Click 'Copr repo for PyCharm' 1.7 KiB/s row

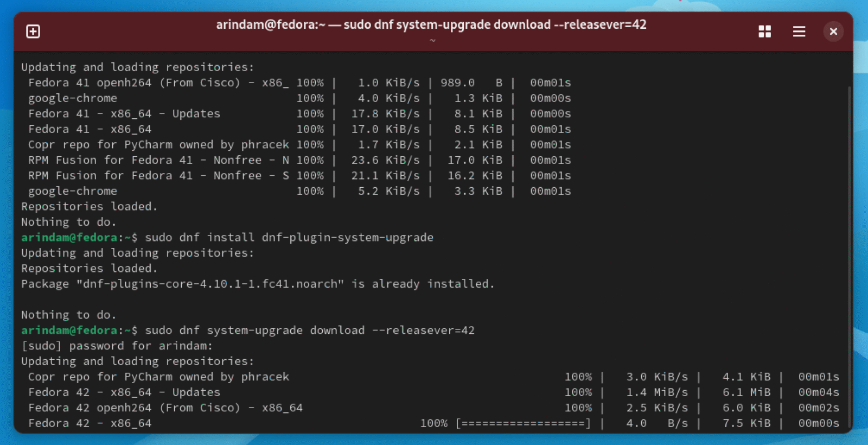[x=299, y=145]
